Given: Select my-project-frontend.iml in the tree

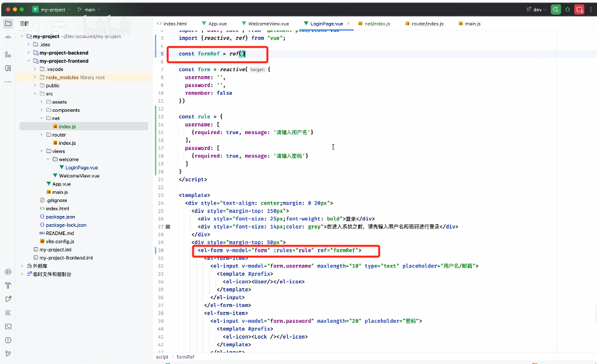Looking at the screenshot, I should tap(64, 258).
